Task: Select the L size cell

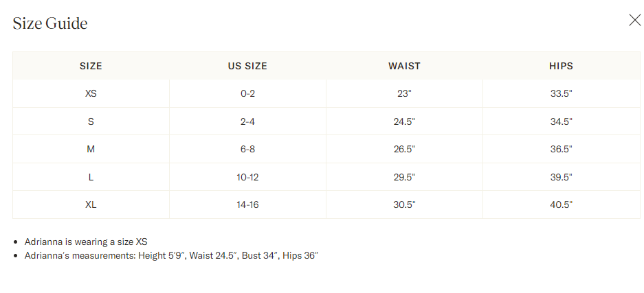Action: 91,177
